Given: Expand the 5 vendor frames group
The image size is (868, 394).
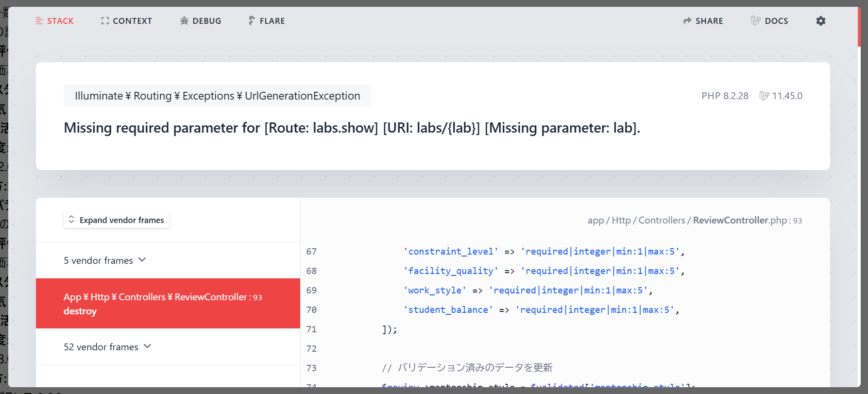Looking at the screenshot, I should pos(99,260).
